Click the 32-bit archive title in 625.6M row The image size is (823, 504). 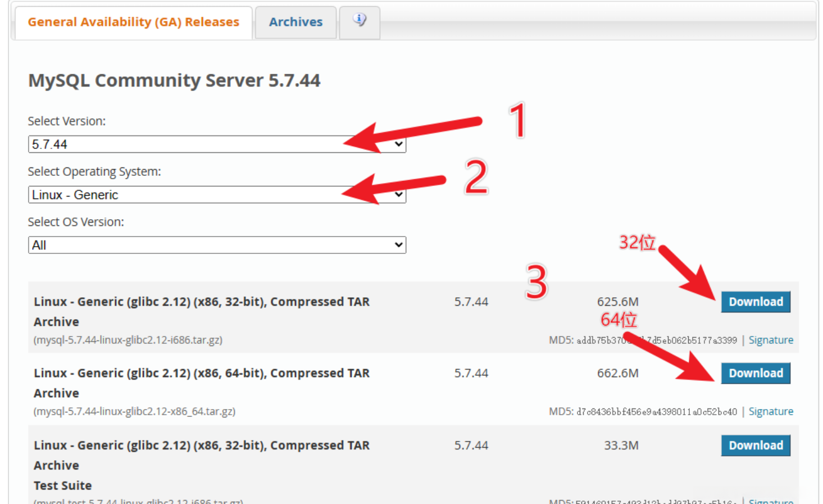202,312
